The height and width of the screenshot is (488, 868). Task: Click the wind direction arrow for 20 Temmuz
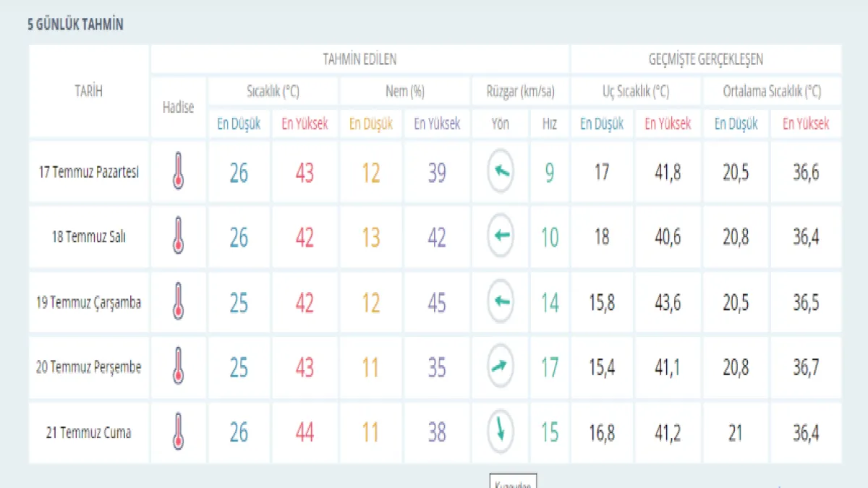501,367
